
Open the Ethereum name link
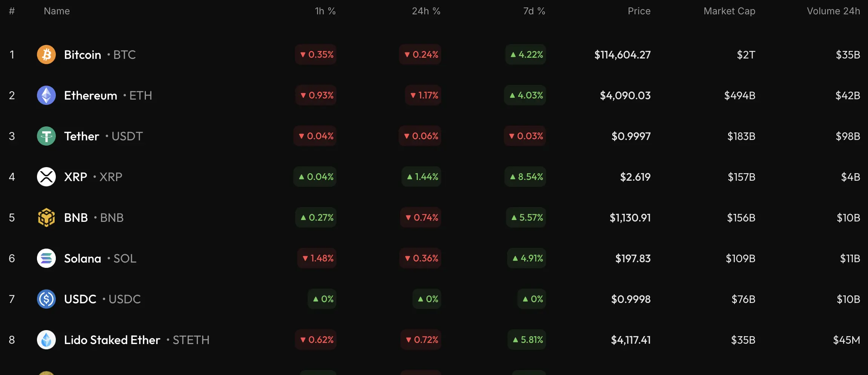pyautogui.click(x=90, y=95)
